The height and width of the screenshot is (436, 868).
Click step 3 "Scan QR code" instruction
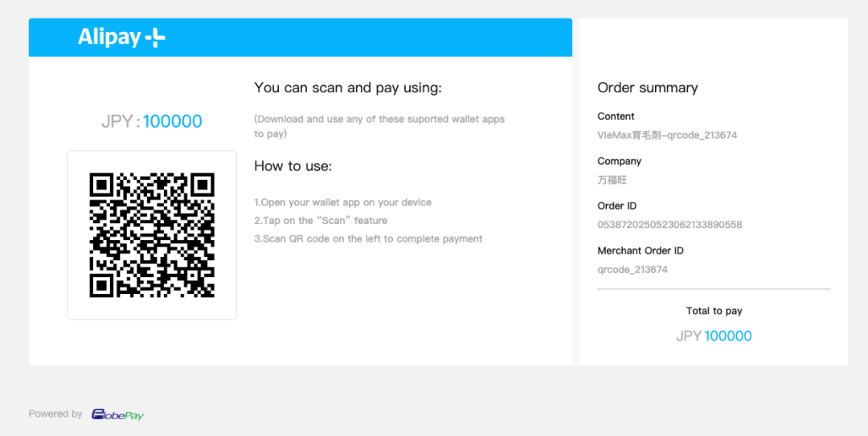(368, 238)
